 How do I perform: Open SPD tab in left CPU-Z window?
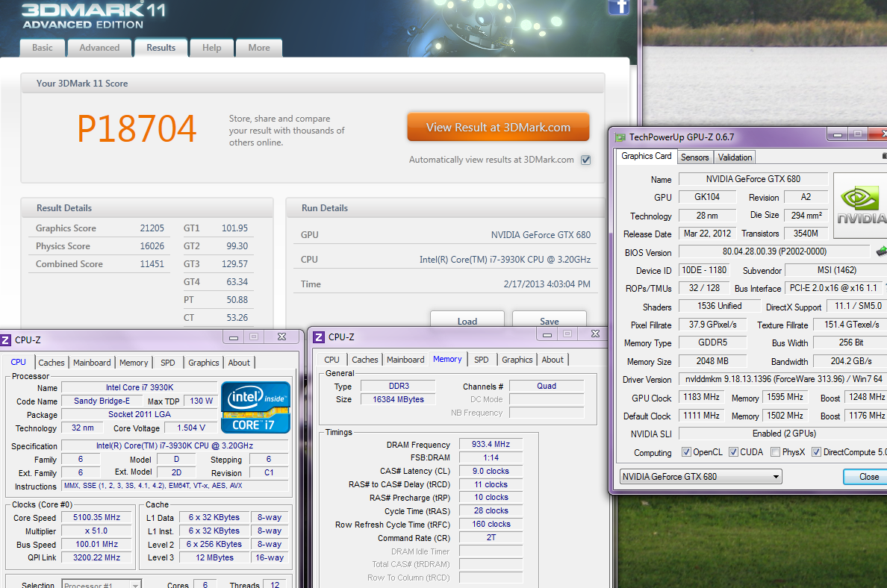point(167,363)
